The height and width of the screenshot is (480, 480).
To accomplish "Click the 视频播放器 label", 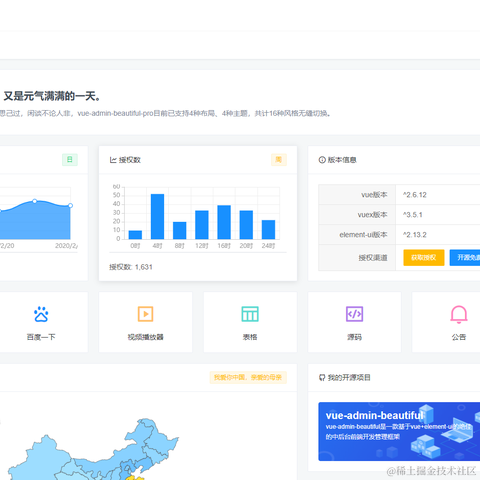I will coord(145,337).
